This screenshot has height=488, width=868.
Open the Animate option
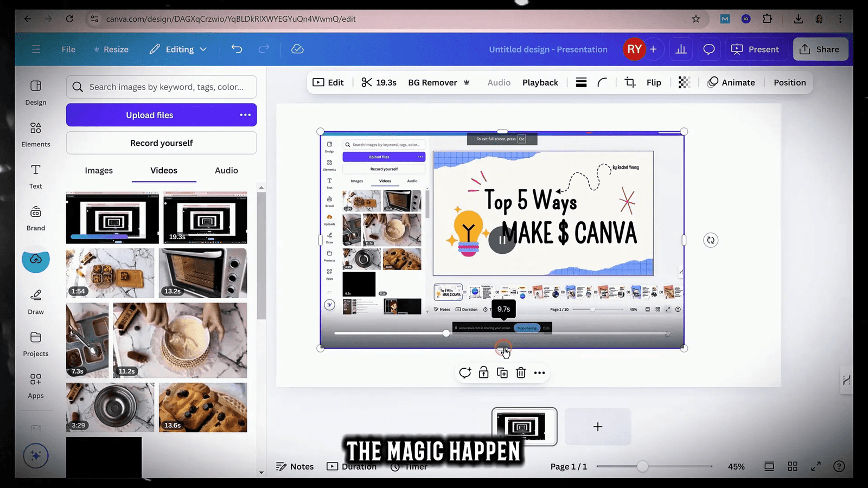731,82
